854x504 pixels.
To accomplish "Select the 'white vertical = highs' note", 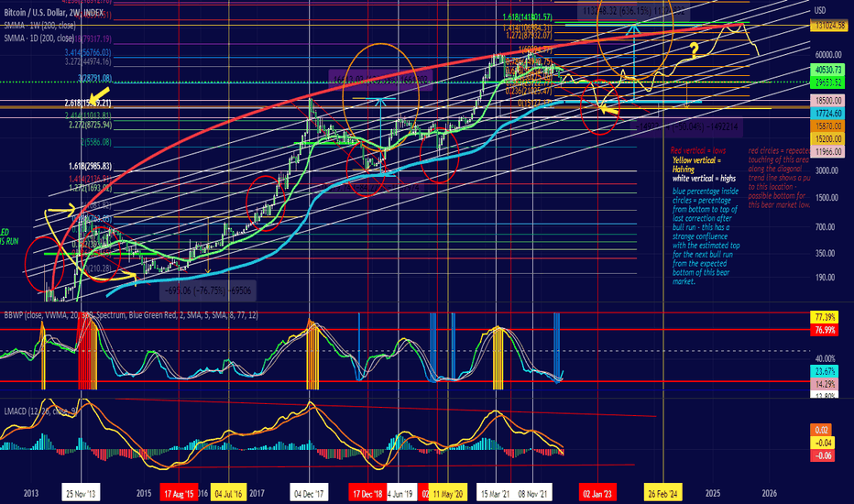I will (704, 178).
